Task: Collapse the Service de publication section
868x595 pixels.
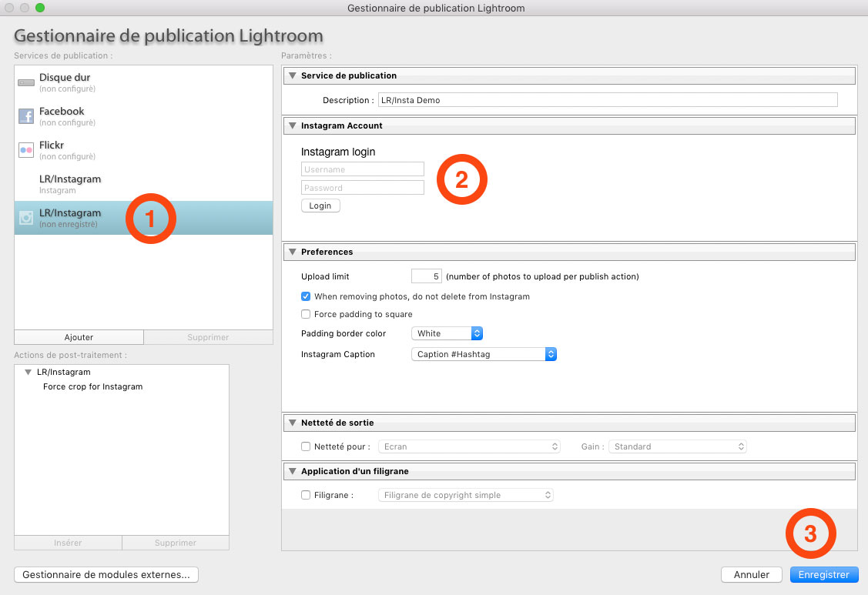Action: [x=293, y=76]
